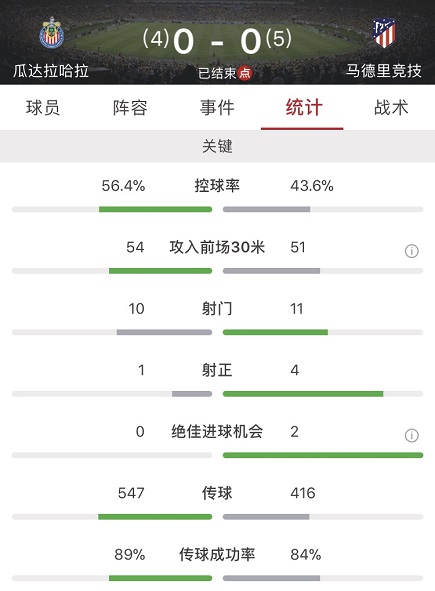The height and width of the screenshot is (591, 435).
Task: Tap the Atlético Madrid team crest
Action: pyautogui.click(x=384, y=34)
